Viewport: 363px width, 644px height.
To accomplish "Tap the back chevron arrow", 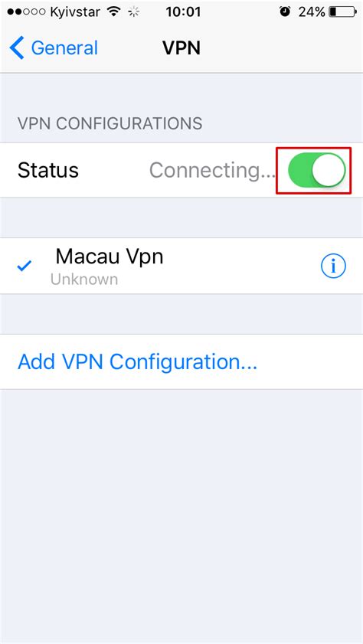I will [17, 47].
